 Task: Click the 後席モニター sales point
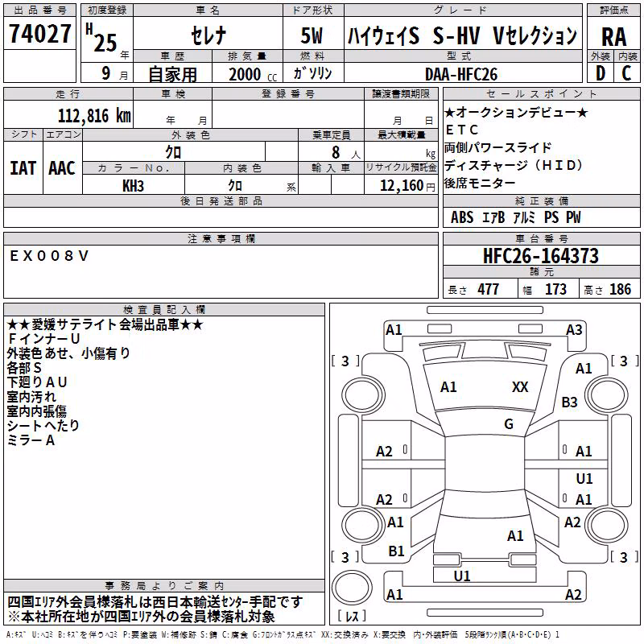[x=480, y=183]
